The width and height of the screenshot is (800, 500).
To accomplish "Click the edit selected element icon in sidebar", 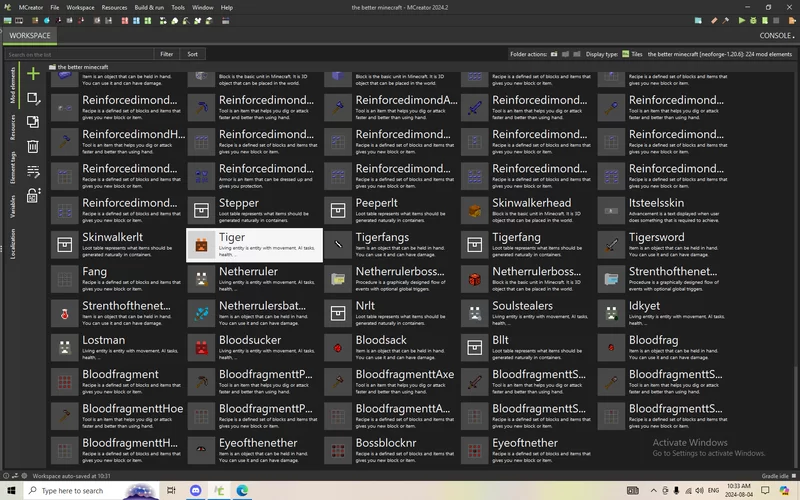I will 33,98.
